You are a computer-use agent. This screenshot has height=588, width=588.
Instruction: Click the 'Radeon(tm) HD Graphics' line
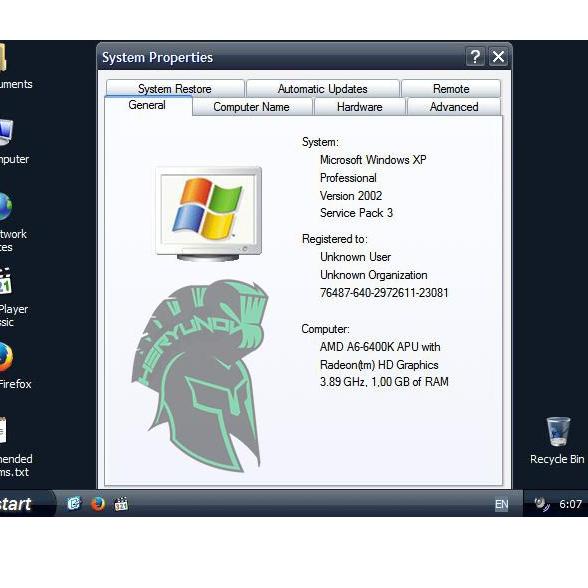[x=379, y=364]
